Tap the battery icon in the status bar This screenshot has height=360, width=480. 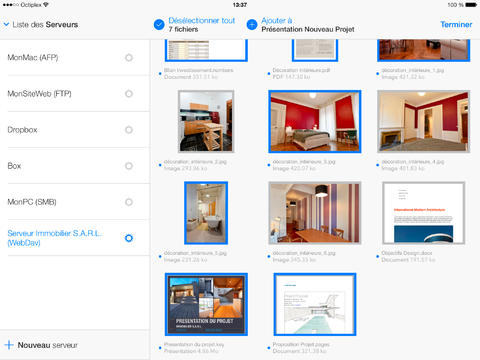471,5
